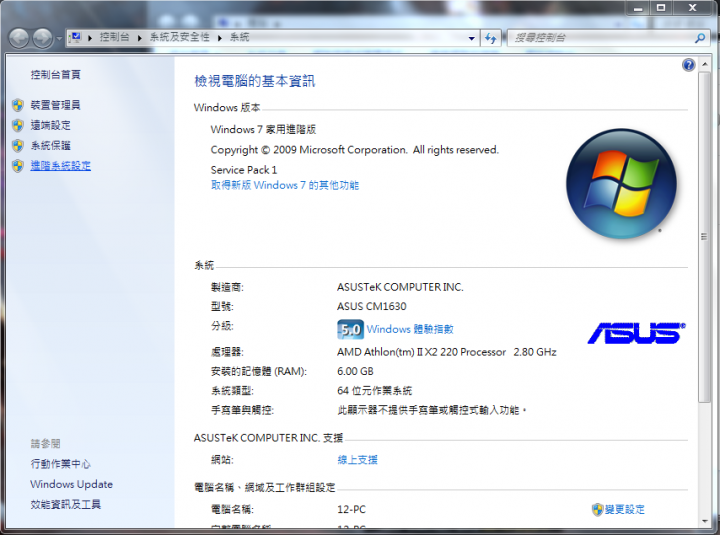
Task: Open 行動作業中心 from See also
Action: [61, 464]
